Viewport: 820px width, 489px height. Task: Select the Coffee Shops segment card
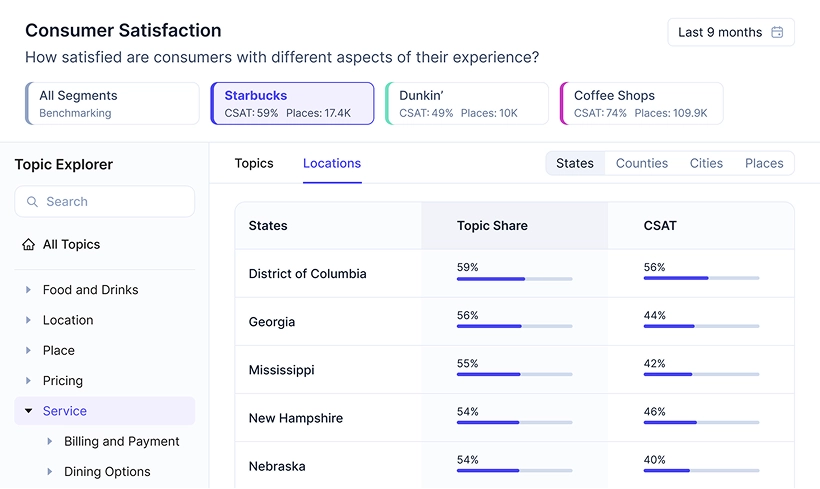pos(641,104)
